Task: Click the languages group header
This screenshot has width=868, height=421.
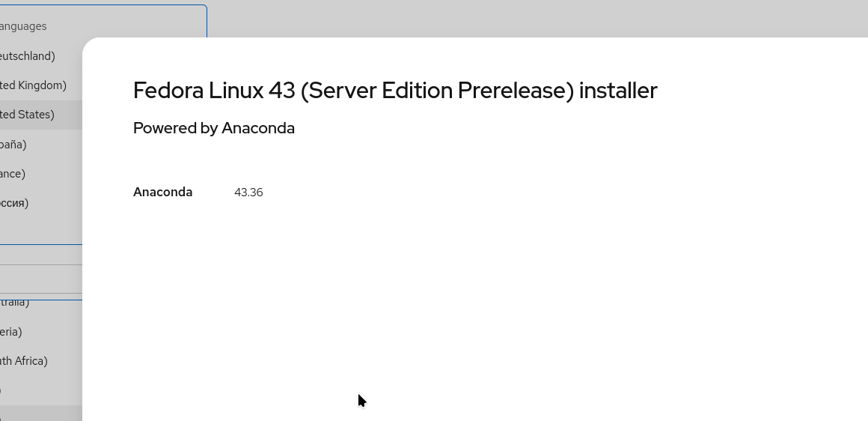Action: [24, 26]
